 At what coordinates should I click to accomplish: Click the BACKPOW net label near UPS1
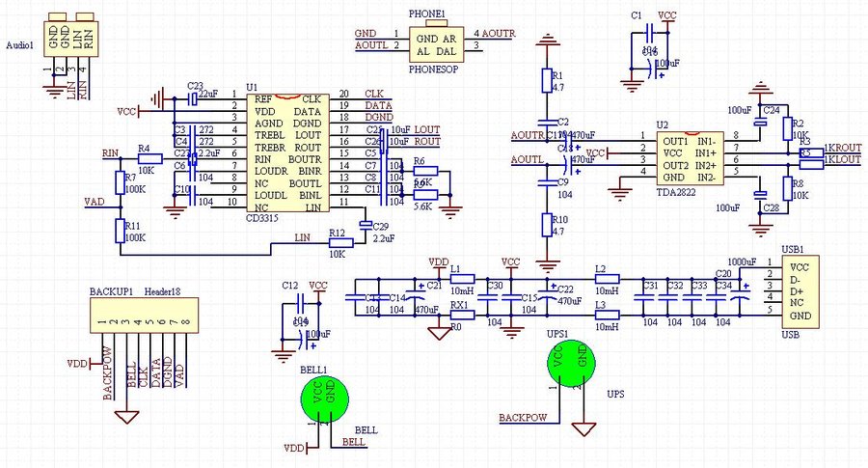[523, 419]
